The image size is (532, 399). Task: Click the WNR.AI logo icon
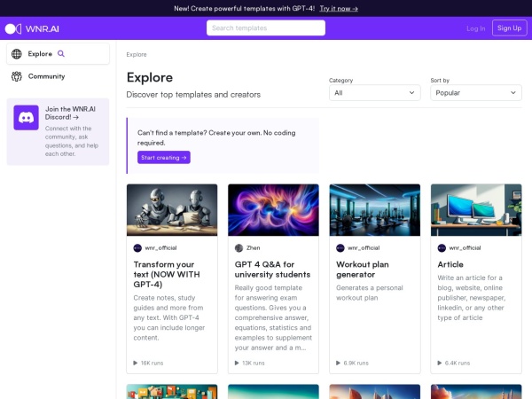[x=12, y=28]
